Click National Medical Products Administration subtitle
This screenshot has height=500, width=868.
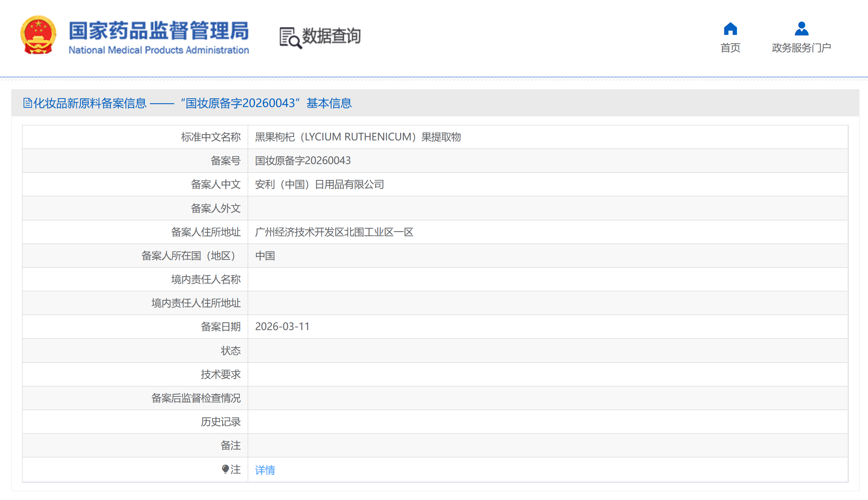(x=159, y=50)
